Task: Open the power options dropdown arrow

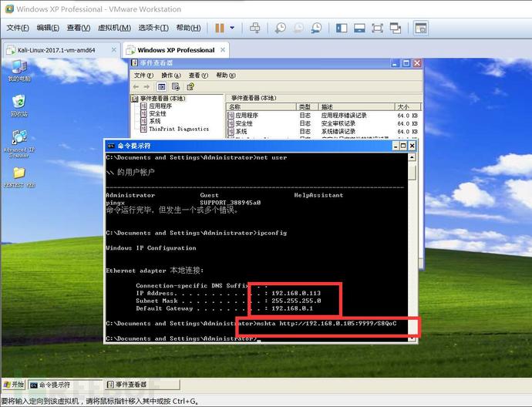Action: (x=232, y=28)
